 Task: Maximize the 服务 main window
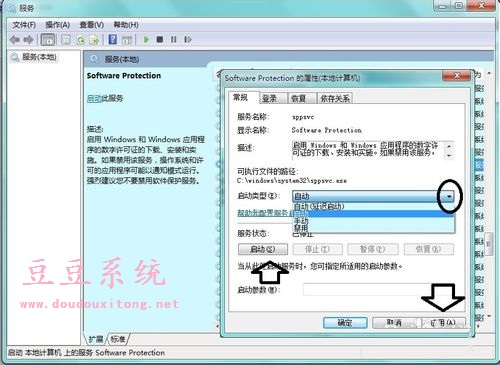(459, 6)
